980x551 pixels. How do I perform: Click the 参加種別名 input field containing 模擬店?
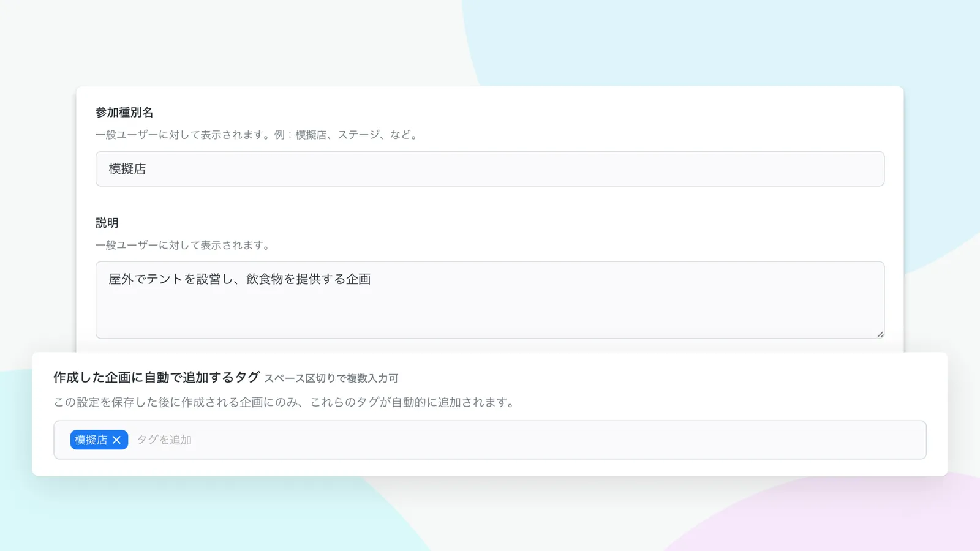(490, 169)
